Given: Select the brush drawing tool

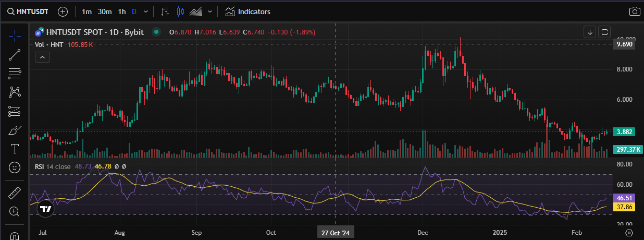Looking at the screenshot, I should 15,130.
